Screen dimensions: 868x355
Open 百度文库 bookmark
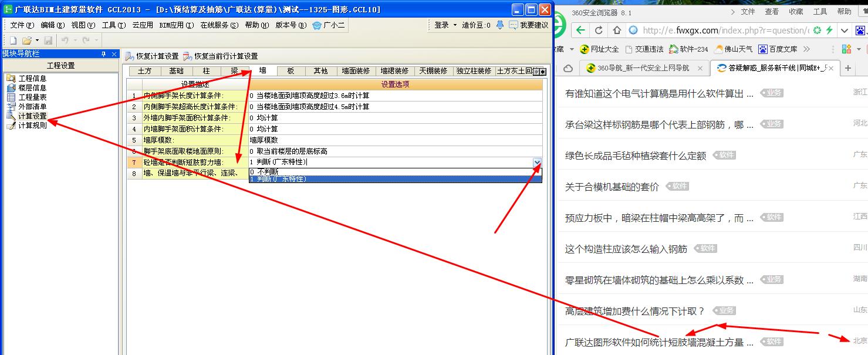(778, 49)
